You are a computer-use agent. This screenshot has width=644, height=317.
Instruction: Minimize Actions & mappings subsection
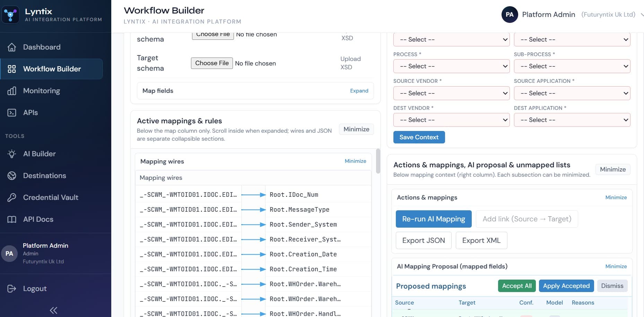616,197
